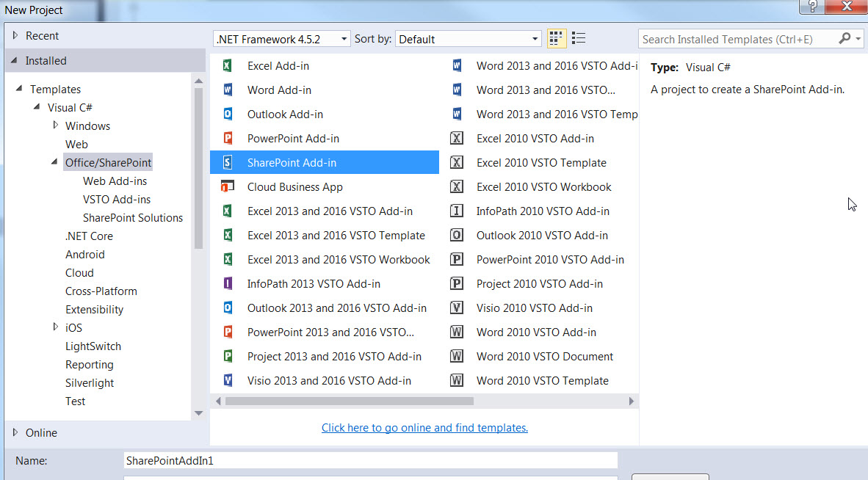Click the SharePoint Add-in template icon
This screenshot has width=868, height=480.
click(228, 163)
